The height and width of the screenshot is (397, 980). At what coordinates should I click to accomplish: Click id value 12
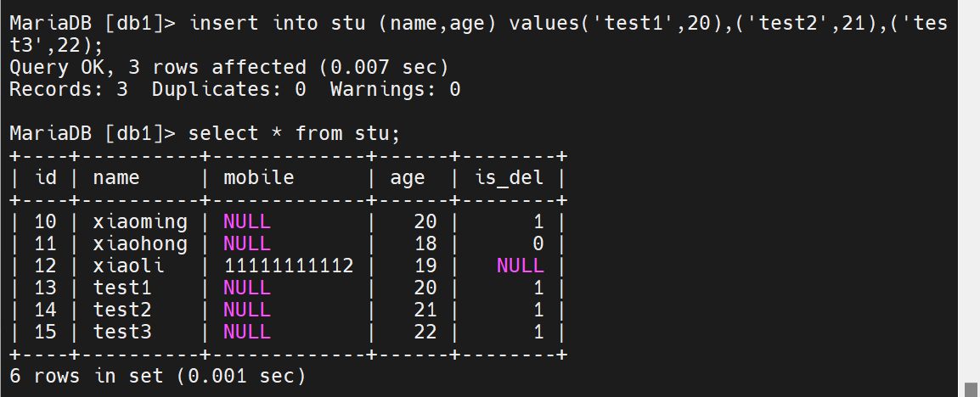pyautogui.click(x=46, y=266)
